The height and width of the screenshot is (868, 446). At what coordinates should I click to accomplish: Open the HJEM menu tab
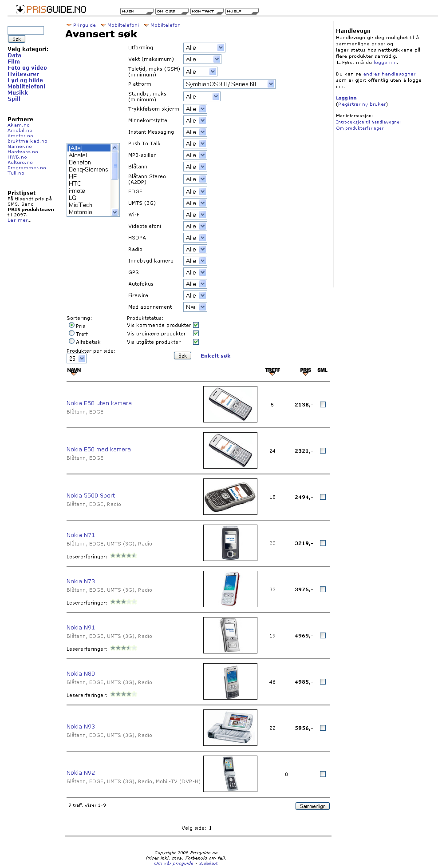click(x=137, y=11)
